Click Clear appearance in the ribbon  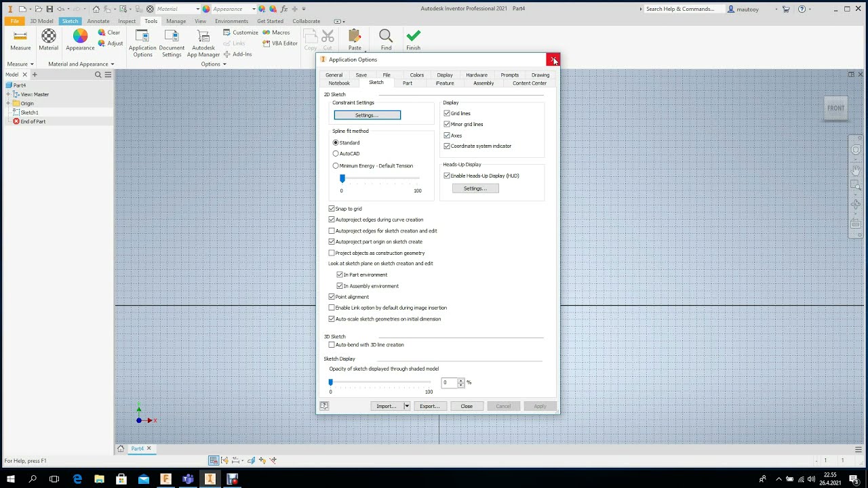[109, 33]
